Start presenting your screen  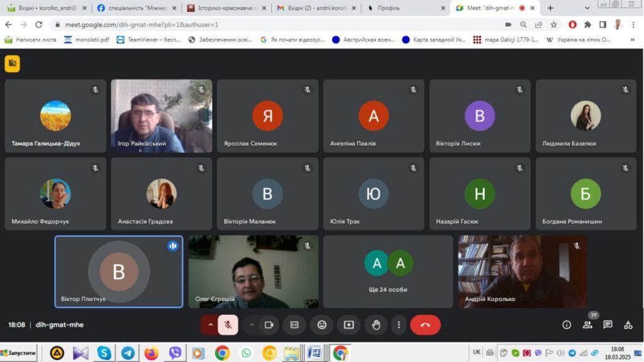[349, 325]
